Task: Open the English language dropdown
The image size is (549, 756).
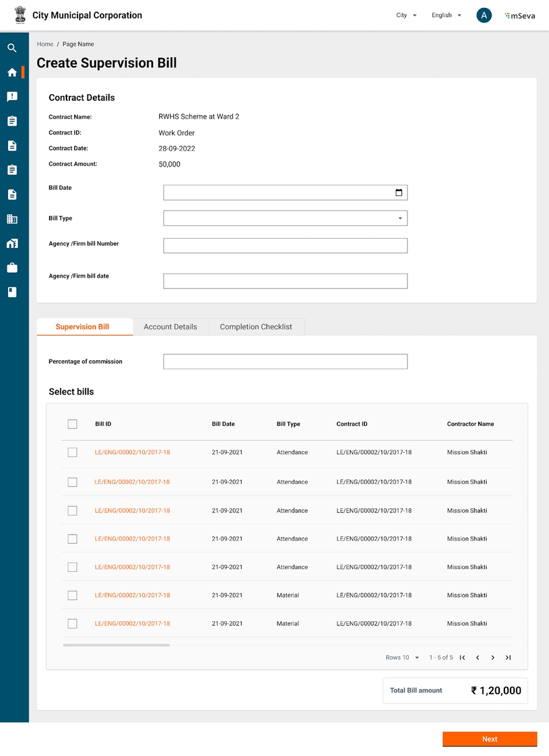Action: tap(446, 16)
